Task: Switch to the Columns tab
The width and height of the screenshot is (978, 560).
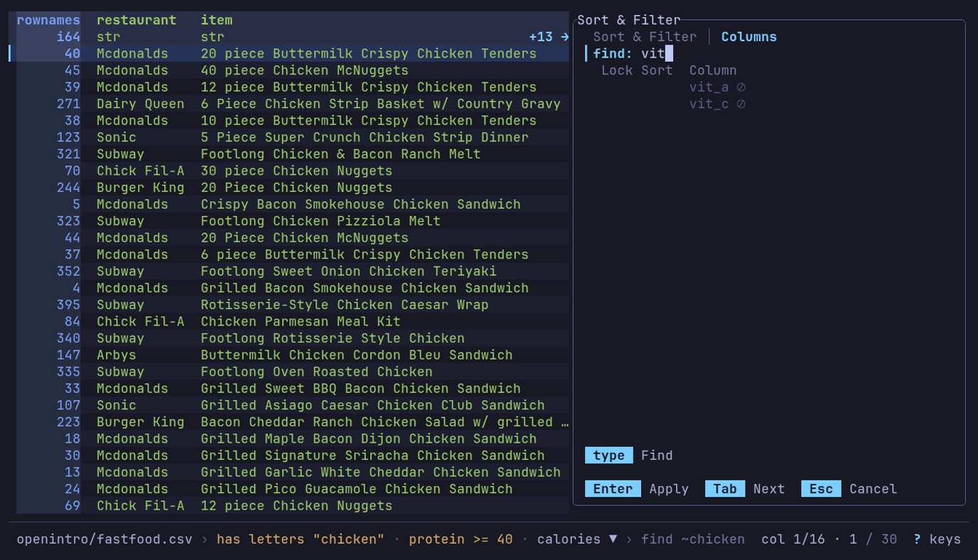Action: (x=748, y=37)
